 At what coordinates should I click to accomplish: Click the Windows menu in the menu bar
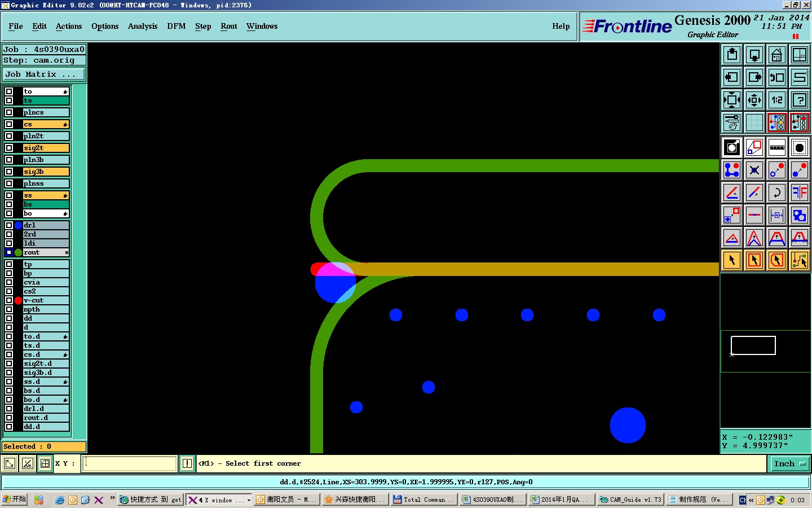(x=262, y=26)
